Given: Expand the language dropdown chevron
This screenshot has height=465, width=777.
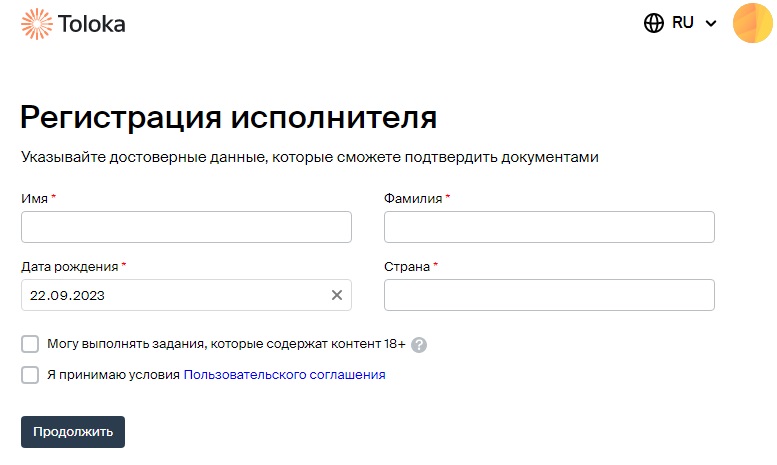Looking at the screenshot, I should click(x=711, y=24).
